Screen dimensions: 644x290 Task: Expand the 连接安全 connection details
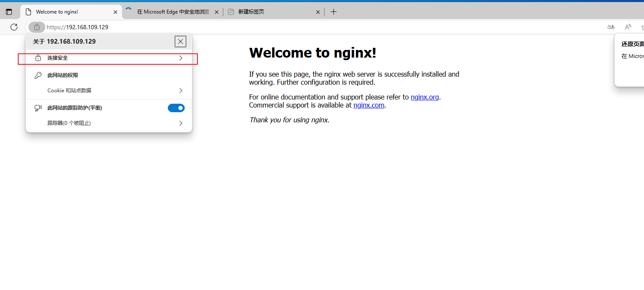(x=109, y=58)
